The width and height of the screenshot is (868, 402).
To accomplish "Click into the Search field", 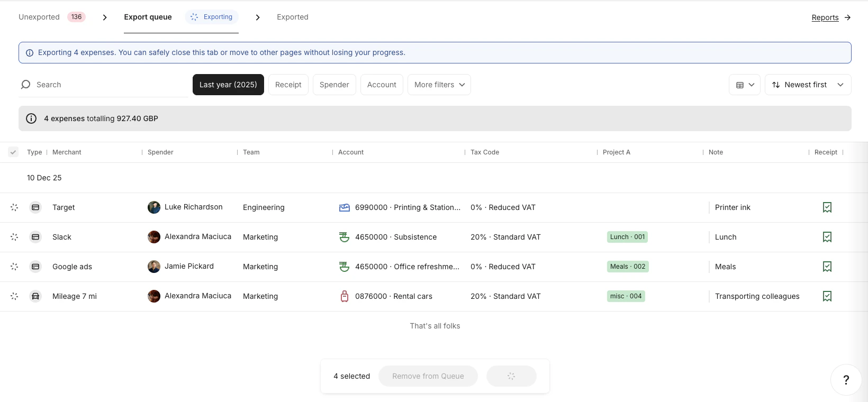I will tap(106, 85).
